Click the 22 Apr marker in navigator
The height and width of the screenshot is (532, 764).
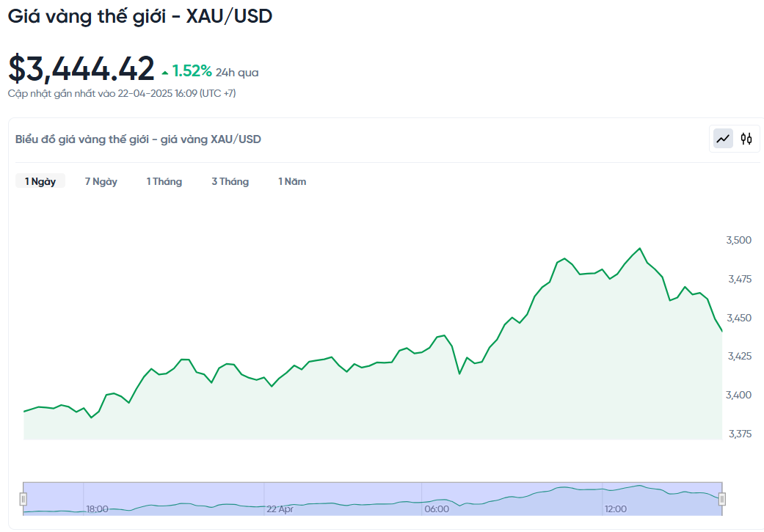pos(280,509)
